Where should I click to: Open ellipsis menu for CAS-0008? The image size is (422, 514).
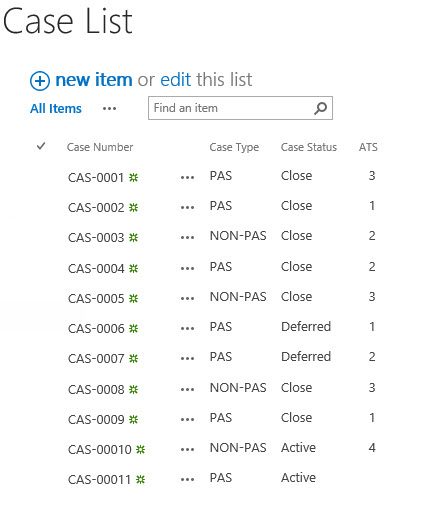point(187,389)
